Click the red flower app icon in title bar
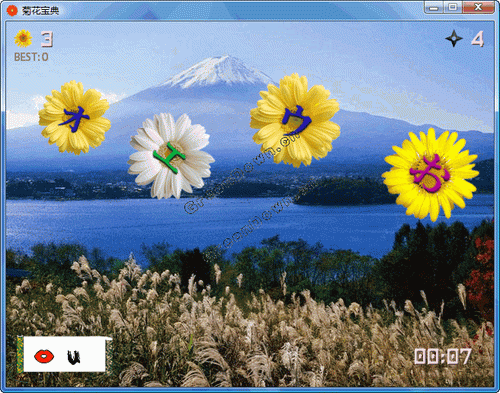The image size is (500, 393). 12,10
